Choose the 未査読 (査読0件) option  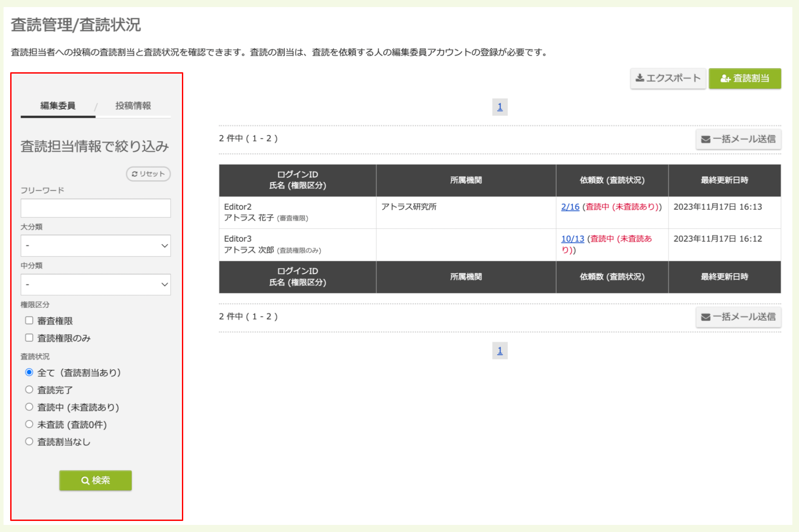[x=29, y=423]
